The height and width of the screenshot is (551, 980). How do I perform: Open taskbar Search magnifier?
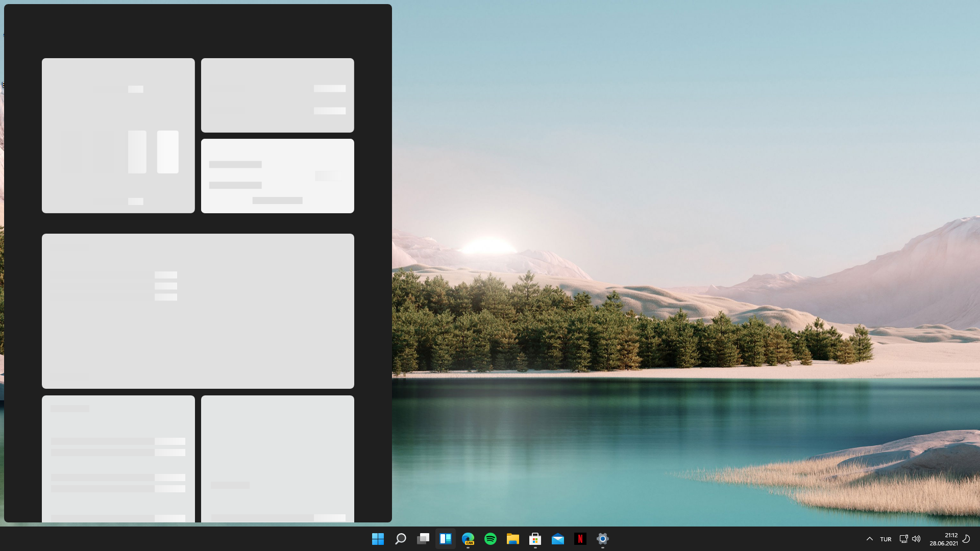[401, 539]
